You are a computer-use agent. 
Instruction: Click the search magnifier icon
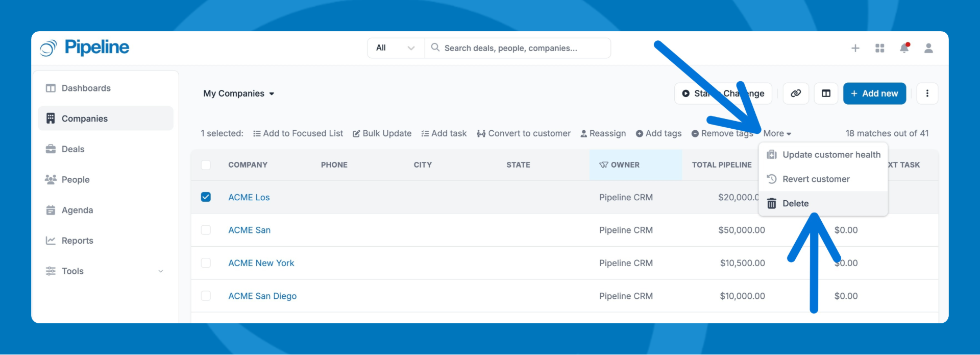pyautogui.click(x=435, y=48)
